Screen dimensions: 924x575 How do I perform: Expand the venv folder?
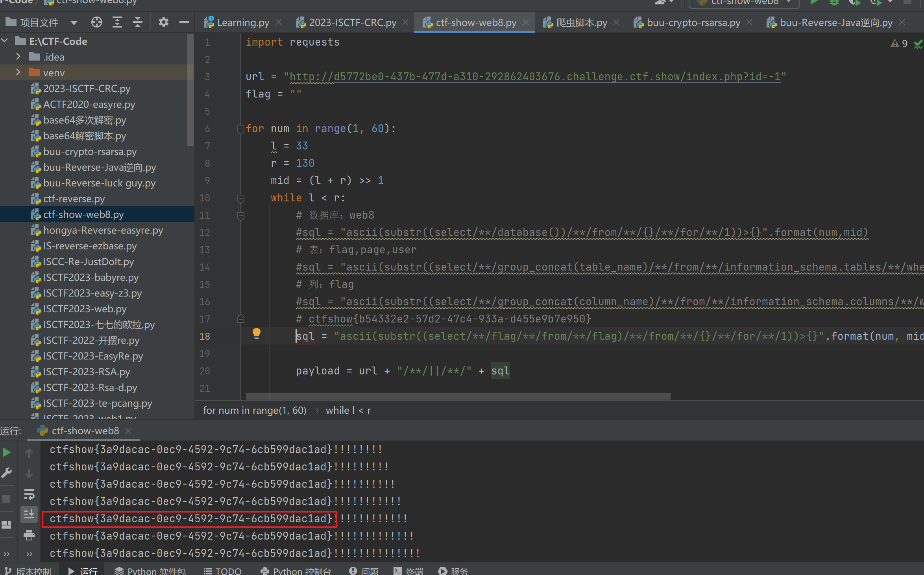pyautogui.click(x=18, y=73)
